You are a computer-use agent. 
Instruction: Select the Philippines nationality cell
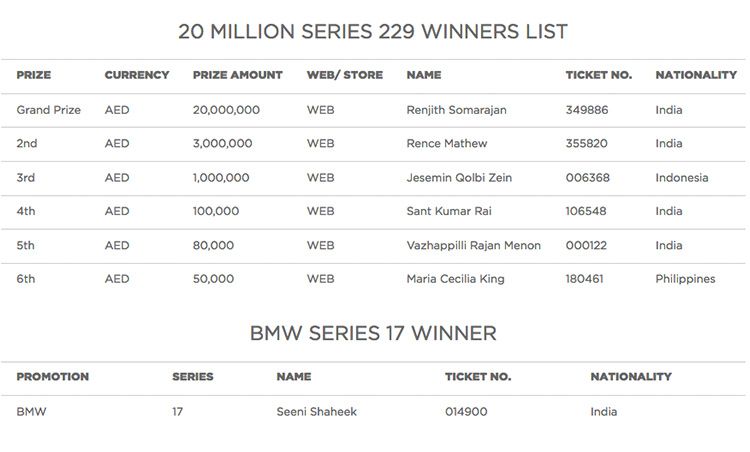[685, 279]
